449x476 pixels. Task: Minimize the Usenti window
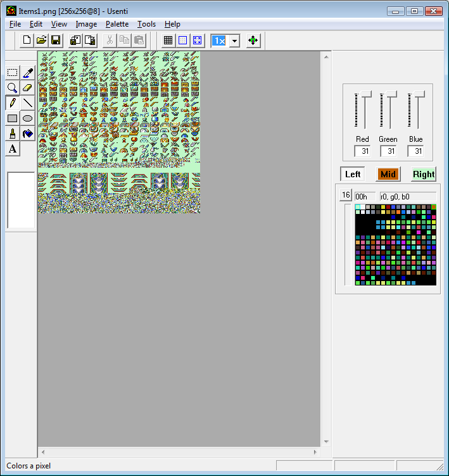[x=396, y=11]
